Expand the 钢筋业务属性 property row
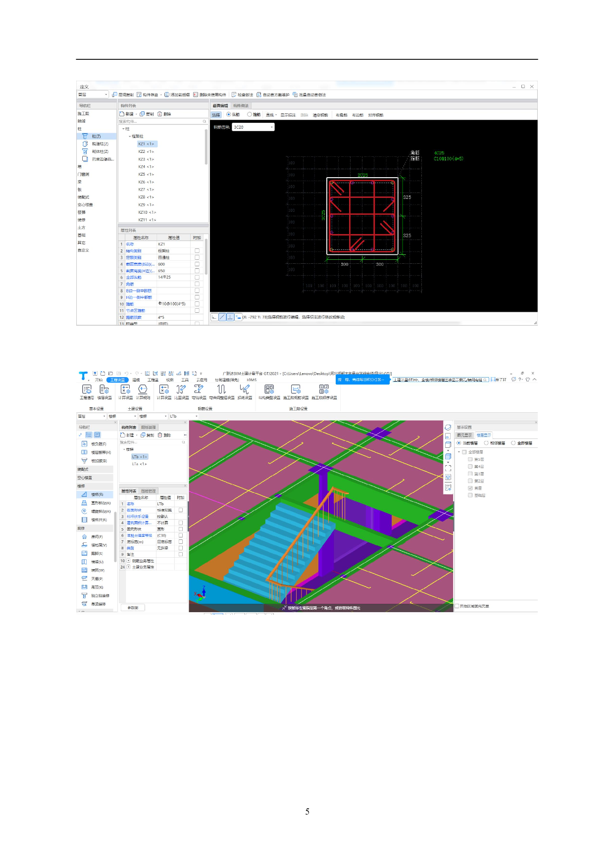 pyautogui.click(x=129, y=561)
